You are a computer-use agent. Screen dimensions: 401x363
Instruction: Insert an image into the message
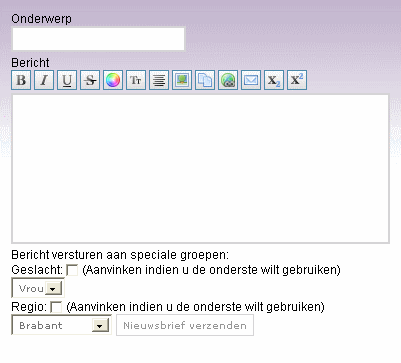tap(182, 80)
